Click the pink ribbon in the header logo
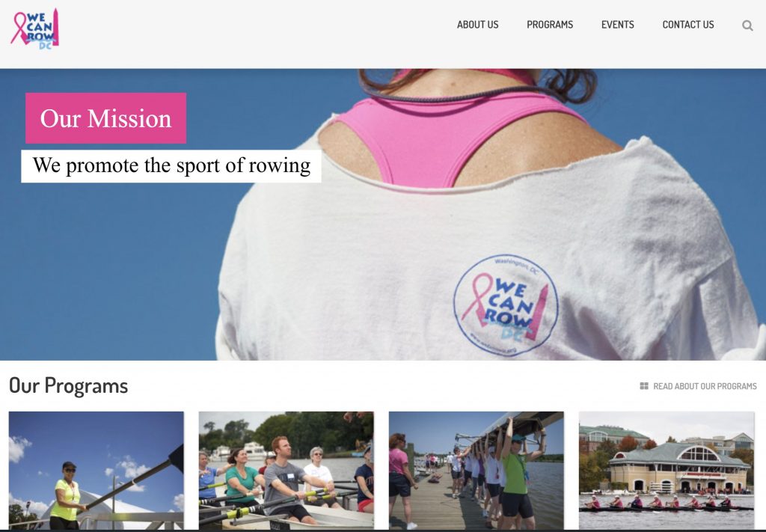 tap(20, 28)
